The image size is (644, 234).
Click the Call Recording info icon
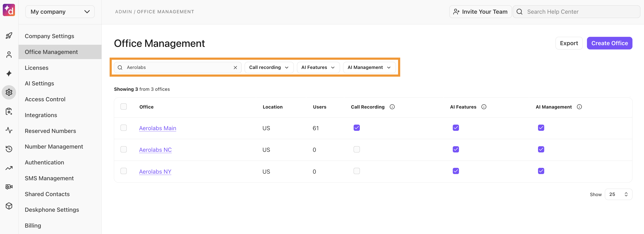tap(392, 107)
